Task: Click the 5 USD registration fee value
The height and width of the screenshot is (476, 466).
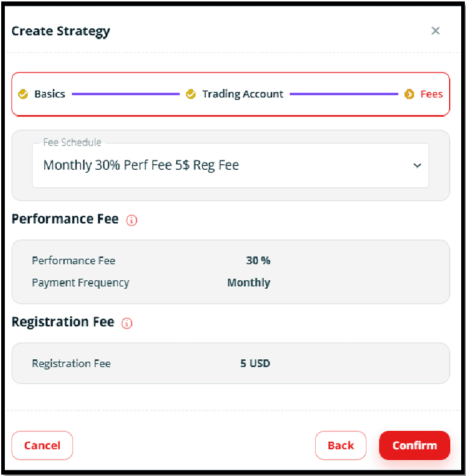Action: pyautogui.click(x=255, y=364)
